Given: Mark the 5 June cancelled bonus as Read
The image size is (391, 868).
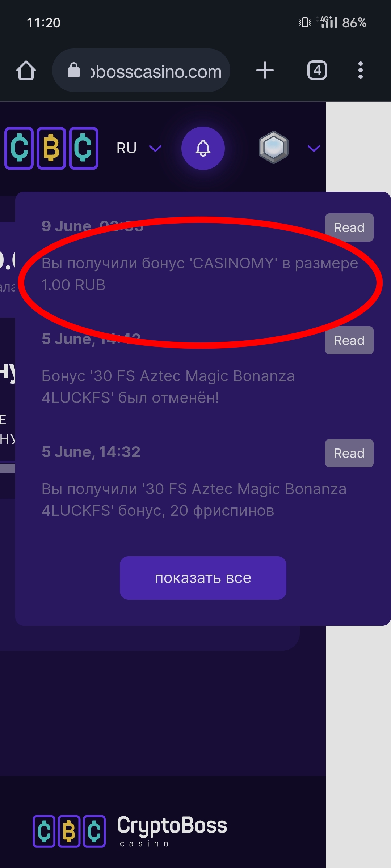Looking at the screenshot, I should (349, 340).
